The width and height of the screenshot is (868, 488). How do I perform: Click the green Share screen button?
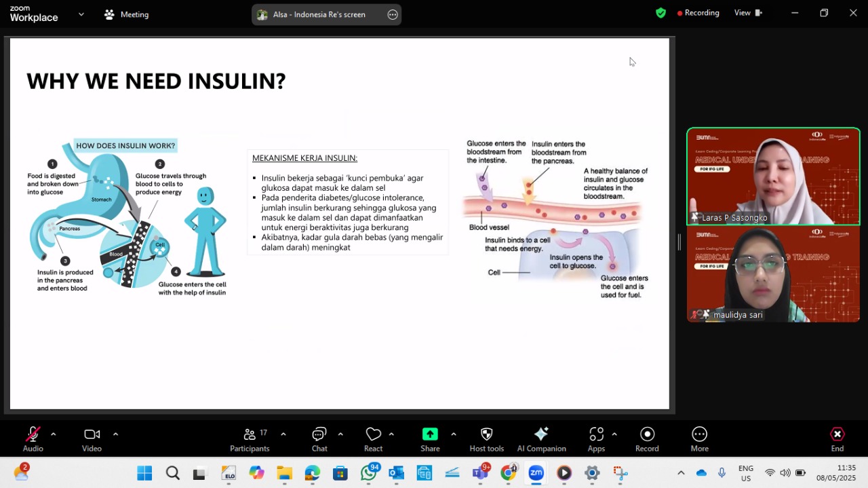pos(430,439)
